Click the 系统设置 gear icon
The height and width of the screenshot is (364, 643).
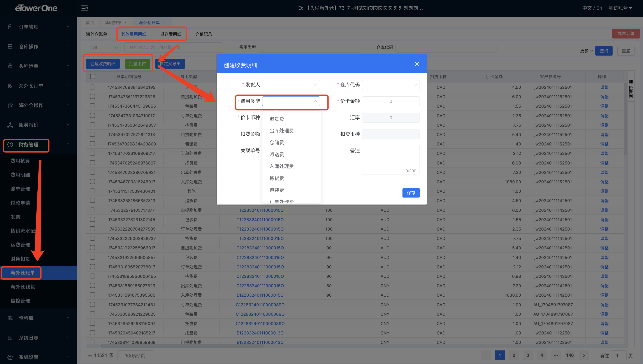pyautogui.click(x=10, y=357)
